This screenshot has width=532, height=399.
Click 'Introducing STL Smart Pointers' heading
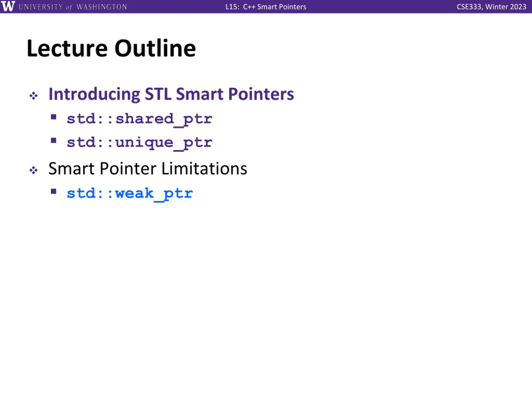point(171,94)
